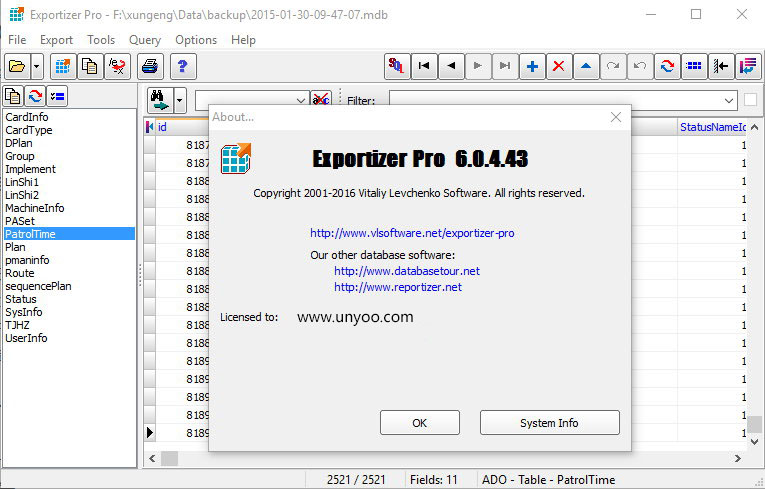Click the horizontal scrollbar right arrow
765x489 pixels.
738,458
